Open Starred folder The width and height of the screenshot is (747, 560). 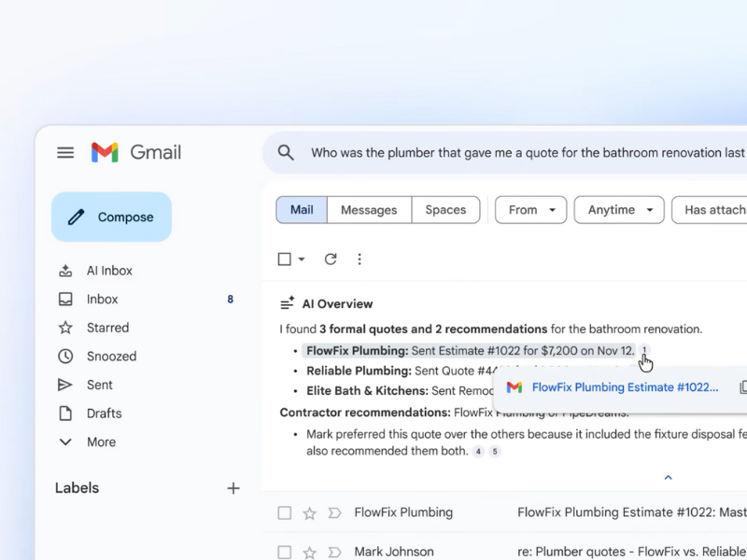point(107,328)
